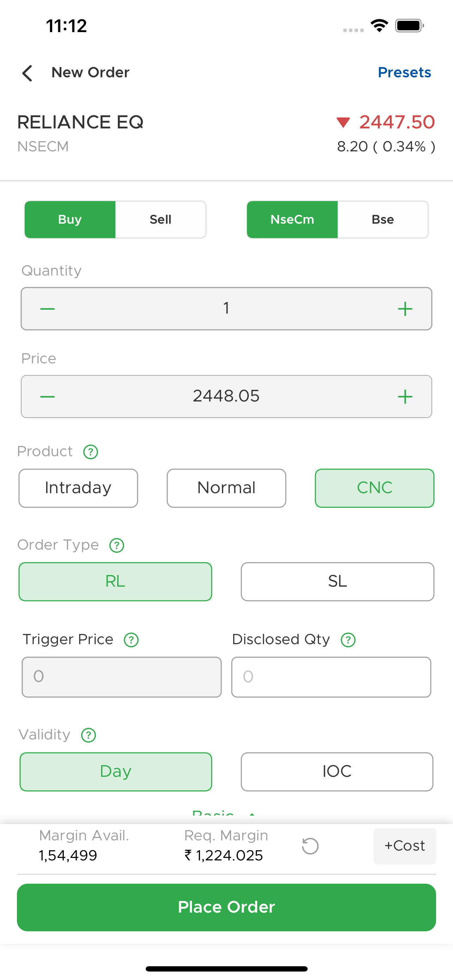453x980 pixels.
Task: Open the Validity help icon
Action: pos(89,735)
